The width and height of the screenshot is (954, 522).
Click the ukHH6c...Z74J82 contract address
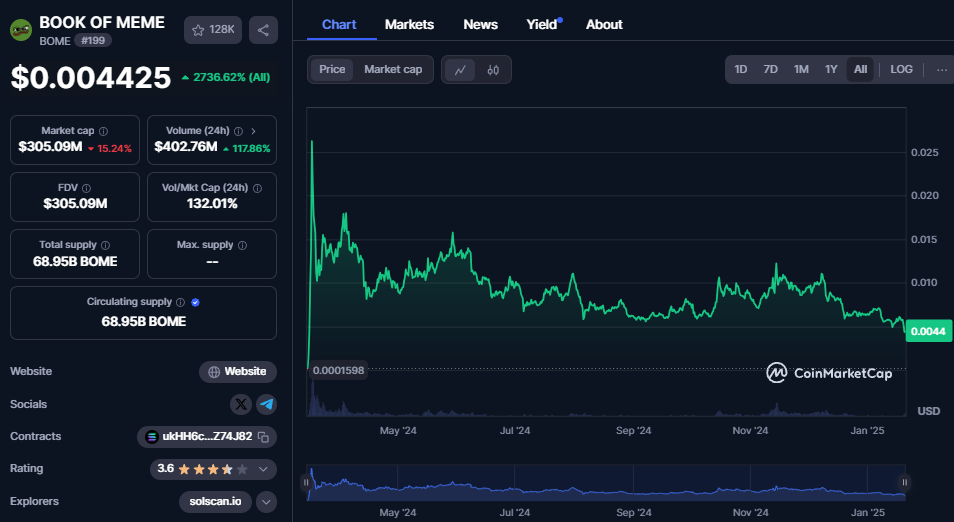click(x=207, y=436)
